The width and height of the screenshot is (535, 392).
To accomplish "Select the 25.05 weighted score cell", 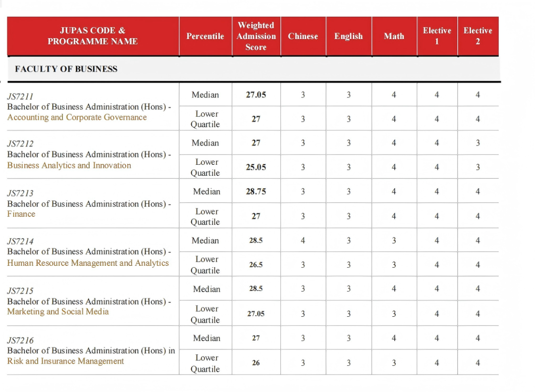I will (256, 167).
